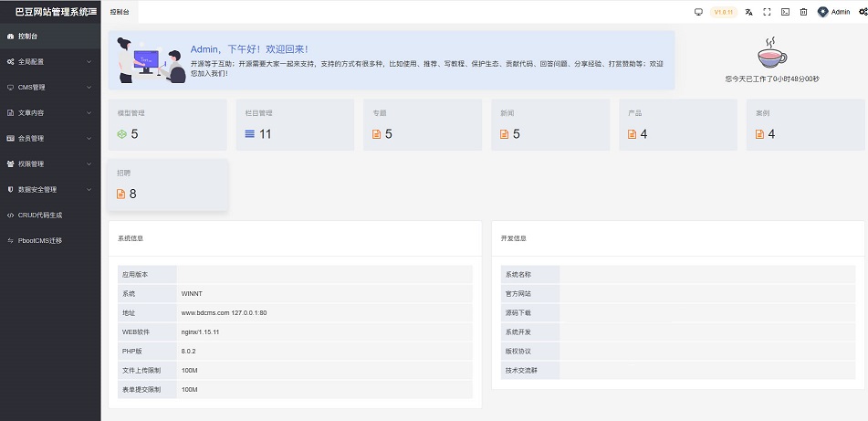The image size is (868, 421).
Task: Click the 'nginx/1.15.11' value
Action: pyautogui.click(x=200, y=332)
